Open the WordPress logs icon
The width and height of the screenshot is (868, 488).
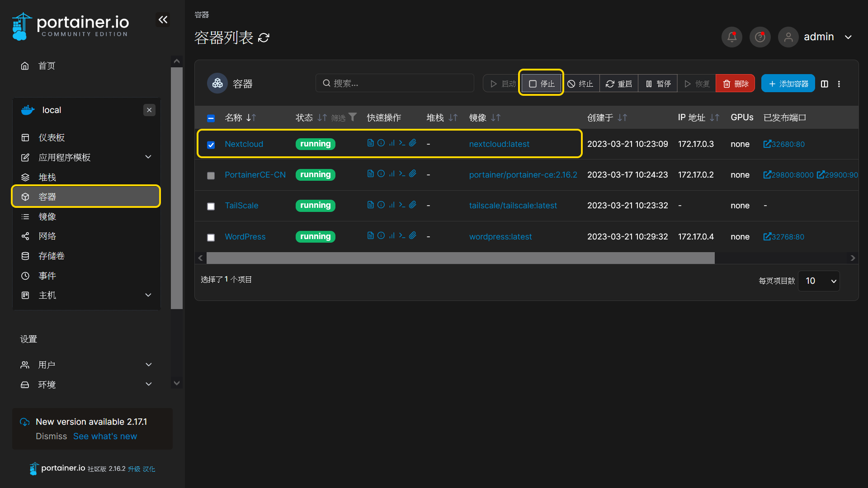click(370, 235)
